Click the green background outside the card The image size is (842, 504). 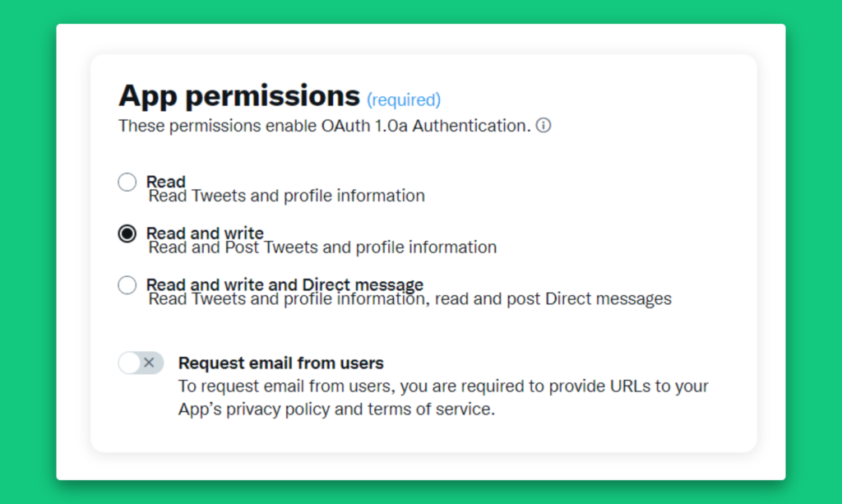(28, 252)
